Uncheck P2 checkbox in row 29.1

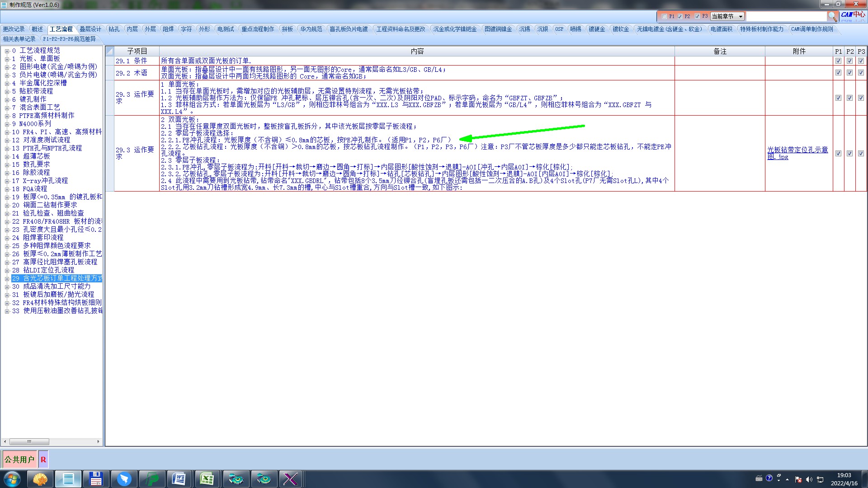tap(850, 61)
